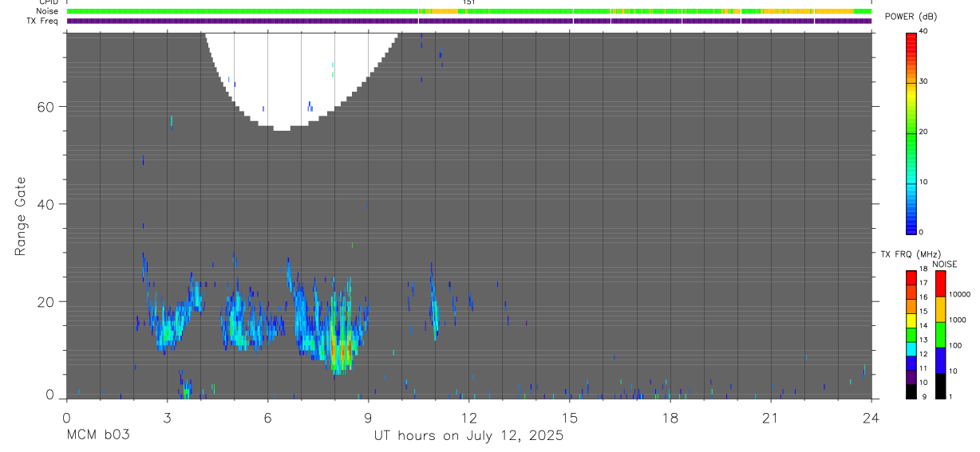
Task: Click the 21 tick on the UT hours axis
Action: click(x=770, y=418)
